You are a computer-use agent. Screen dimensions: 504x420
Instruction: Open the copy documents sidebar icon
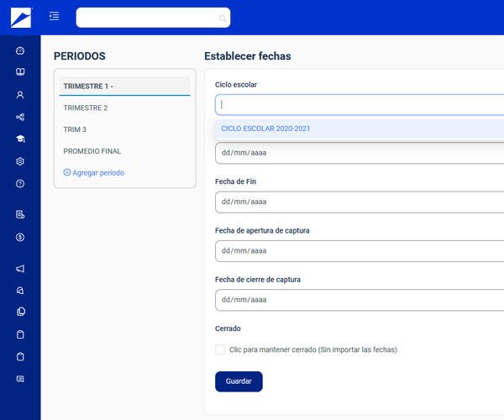(21, 312)
